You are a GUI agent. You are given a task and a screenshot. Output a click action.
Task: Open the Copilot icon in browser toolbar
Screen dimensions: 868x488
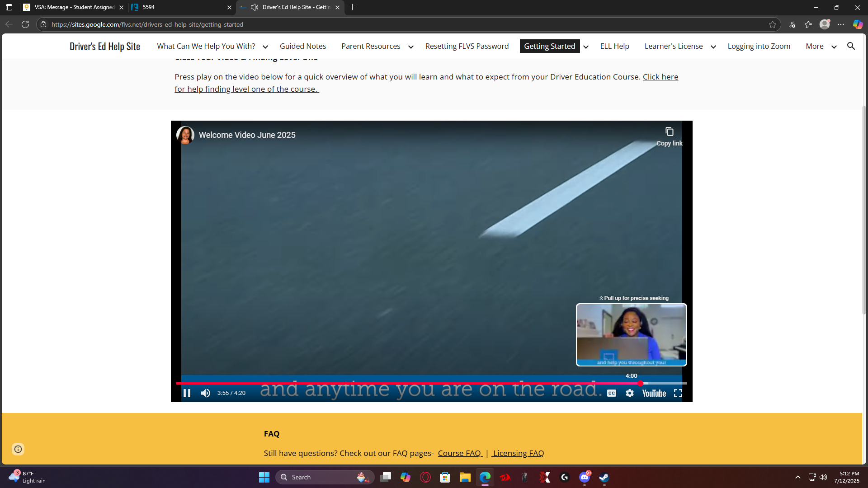(858, 24)
